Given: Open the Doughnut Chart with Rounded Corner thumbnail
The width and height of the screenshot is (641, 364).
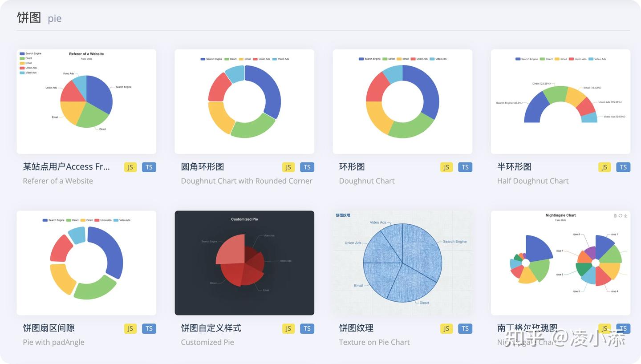Looking at the screenshot, I should (x=244, y=101).
